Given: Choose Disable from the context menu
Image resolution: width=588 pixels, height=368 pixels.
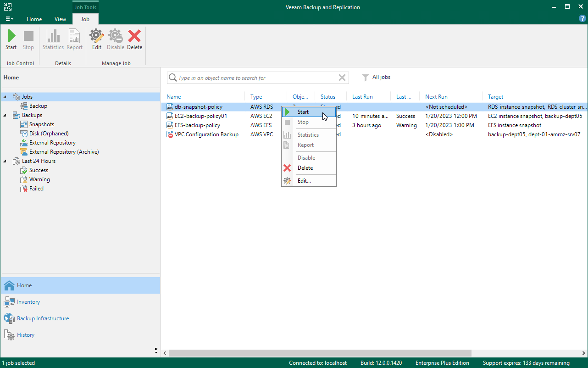Looking at the screenshot, I should point(306,157).
